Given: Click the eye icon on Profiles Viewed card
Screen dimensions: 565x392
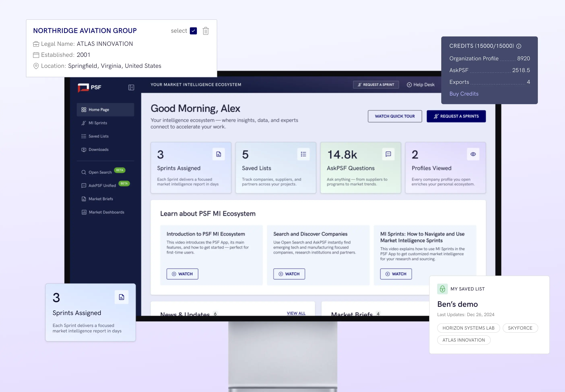Looking at the screenshot, I should click(x=473, y=154).
